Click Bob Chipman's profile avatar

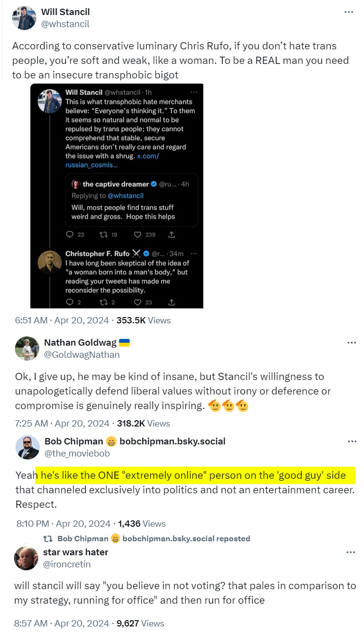pos(27,447)
